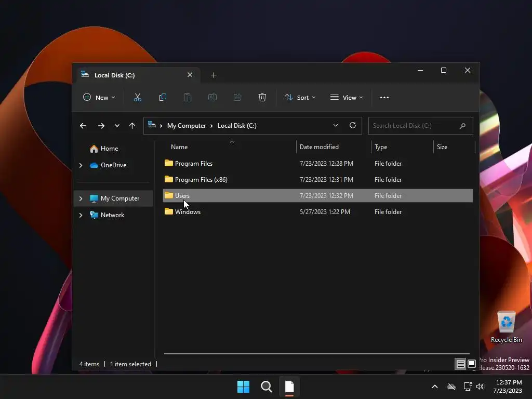Open the View dropdown menu
532x399 pixels.
347,97
